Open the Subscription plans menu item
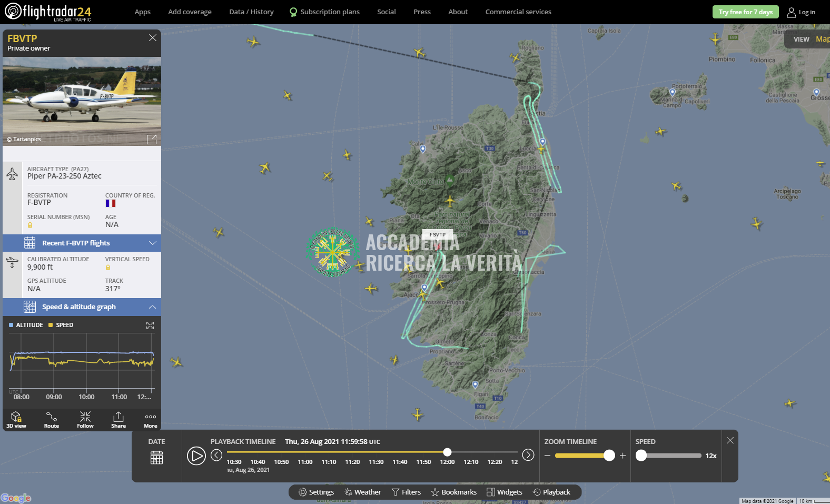 point(324,12)
